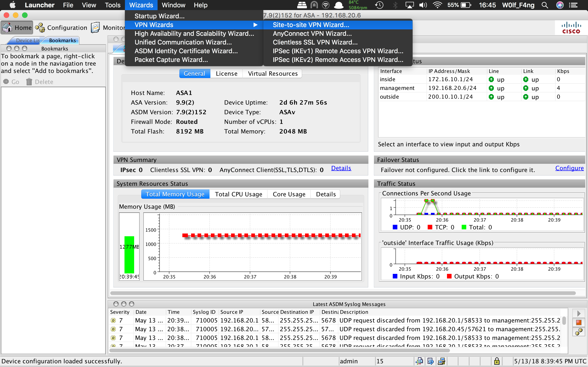This screenshot has height=367, width=588.
Task: Click the trash Delete icon in Bookmarks
Action: 29,82
